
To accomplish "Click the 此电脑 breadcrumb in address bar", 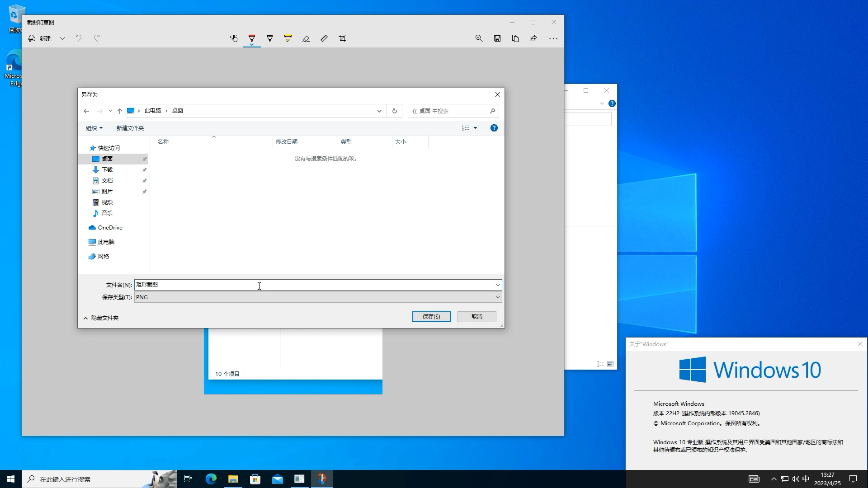I will click(153, 111).
